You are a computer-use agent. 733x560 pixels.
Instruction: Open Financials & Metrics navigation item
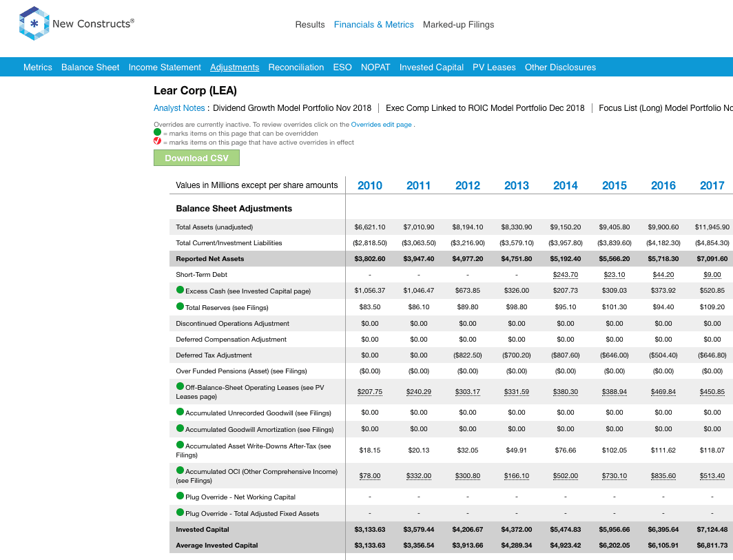(373, 25)
